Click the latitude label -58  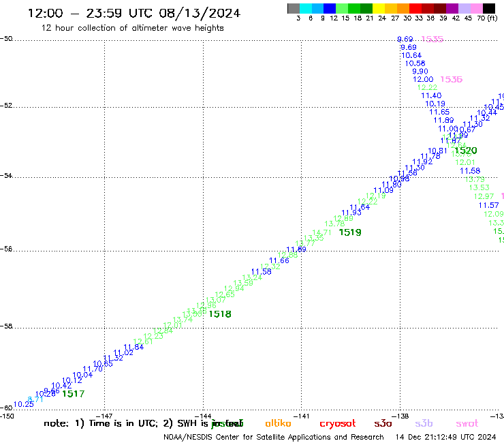6,326
